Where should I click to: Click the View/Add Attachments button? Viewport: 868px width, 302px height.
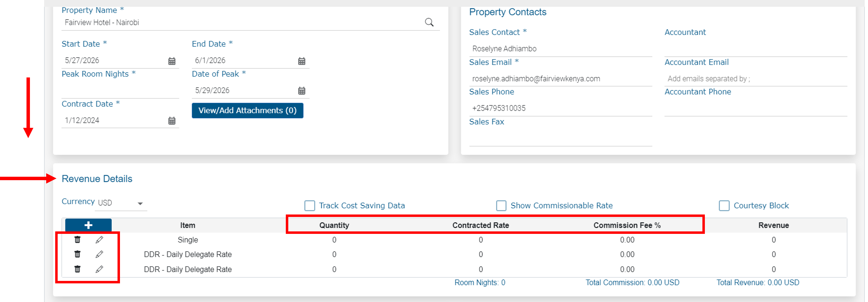tap(247, 110)
